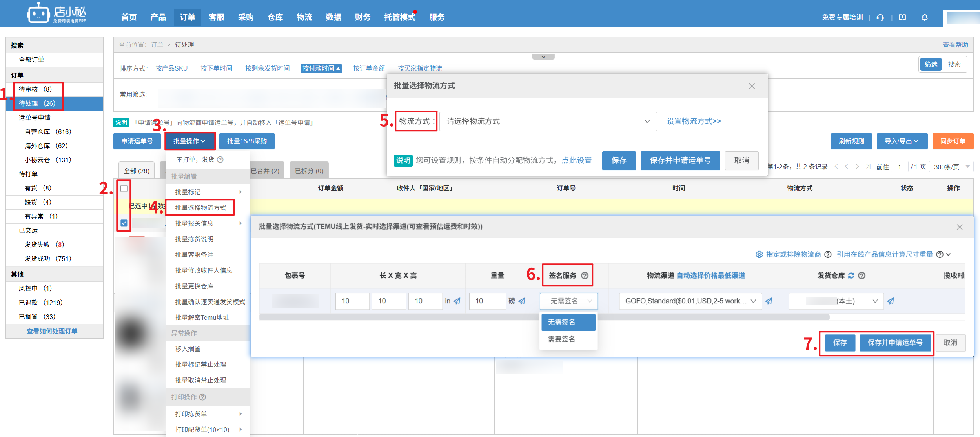The width and height of the screenshot is (980, 437).
Task: Select the 需要签名 option
Action: point(561,339)
